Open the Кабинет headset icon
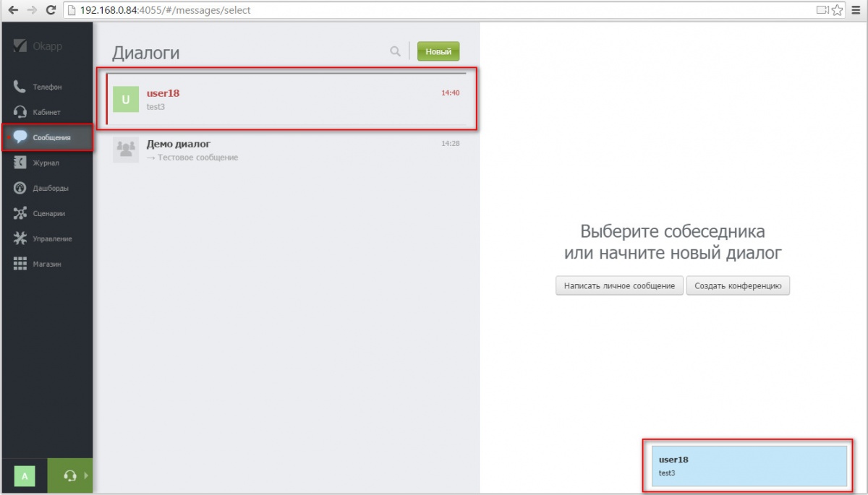This screenshot has width=868, height=495. [20, 113]
